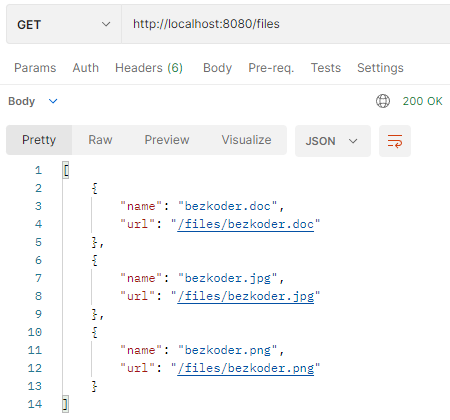Click the globe network icon
450x420 pixels.
coord(383,101)
